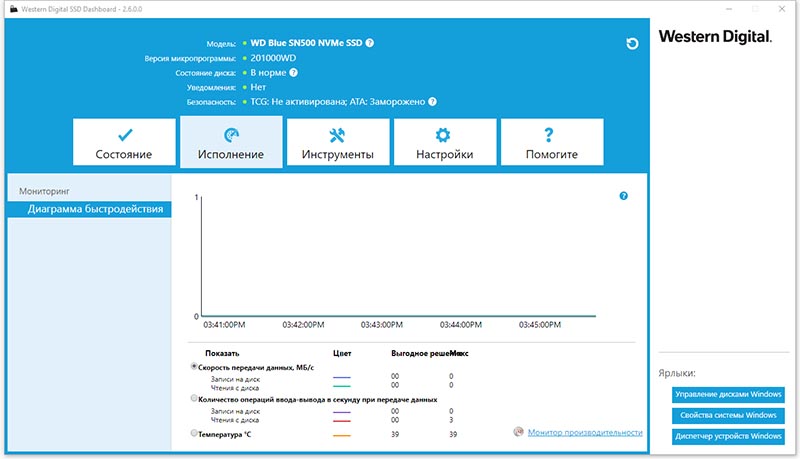
Task: Switch to the Исполнение tab
Action: (x=231, y=142)
